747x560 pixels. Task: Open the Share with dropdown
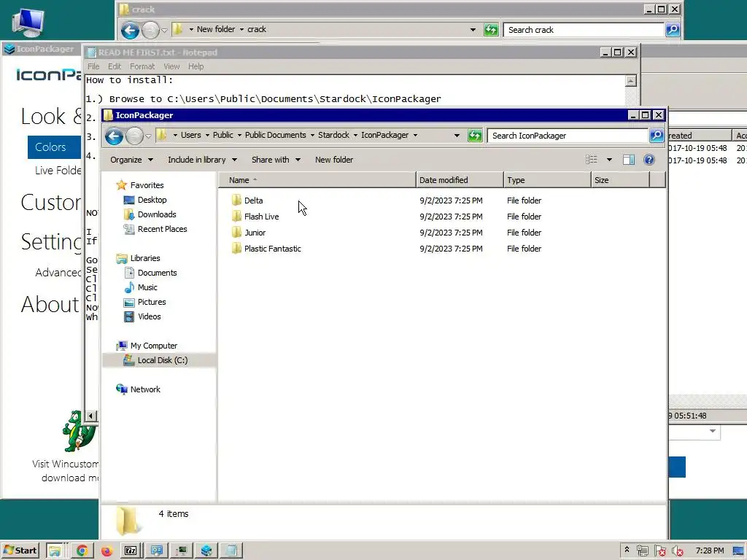click(276, 160)
